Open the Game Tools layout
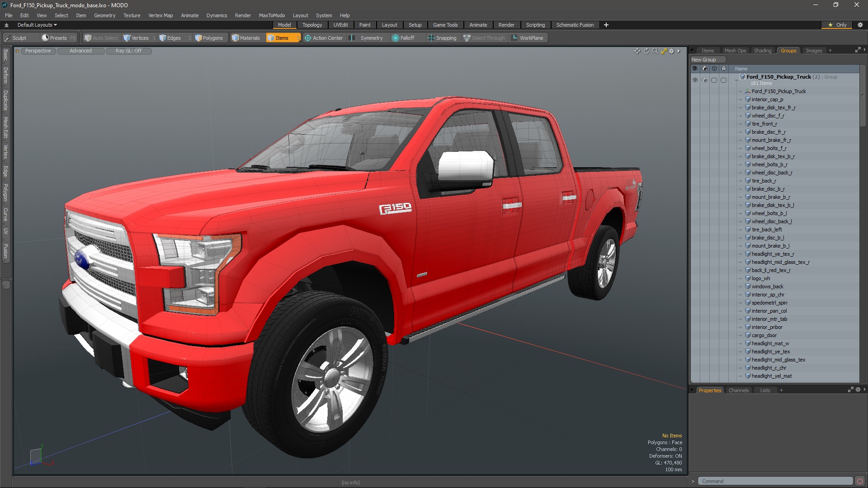Screen dimensions: 868x488 [x=445, y=25]
